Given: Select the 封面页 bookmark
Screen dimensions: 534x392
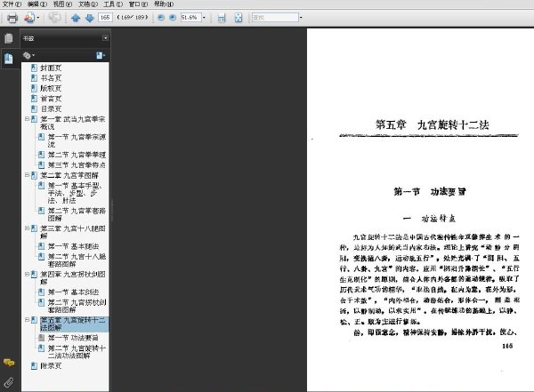Looking at the screenshot, I should click(x=51, y=68).
